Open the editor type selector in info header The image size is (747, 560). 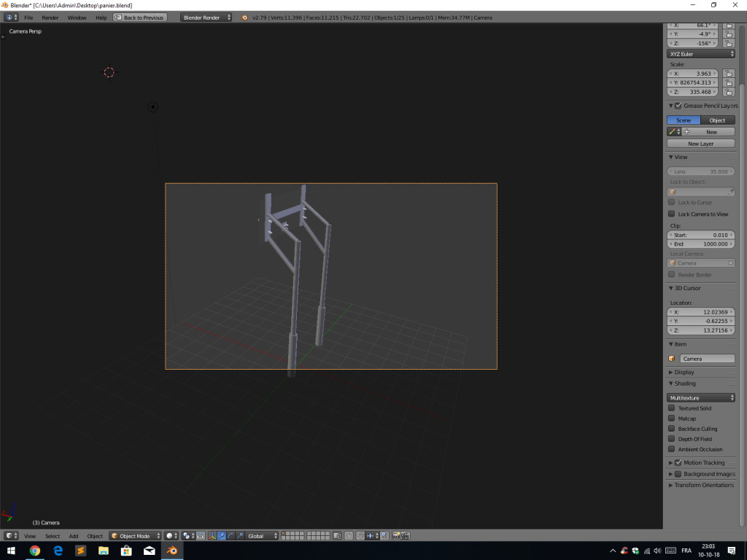[x=11, y=17]
